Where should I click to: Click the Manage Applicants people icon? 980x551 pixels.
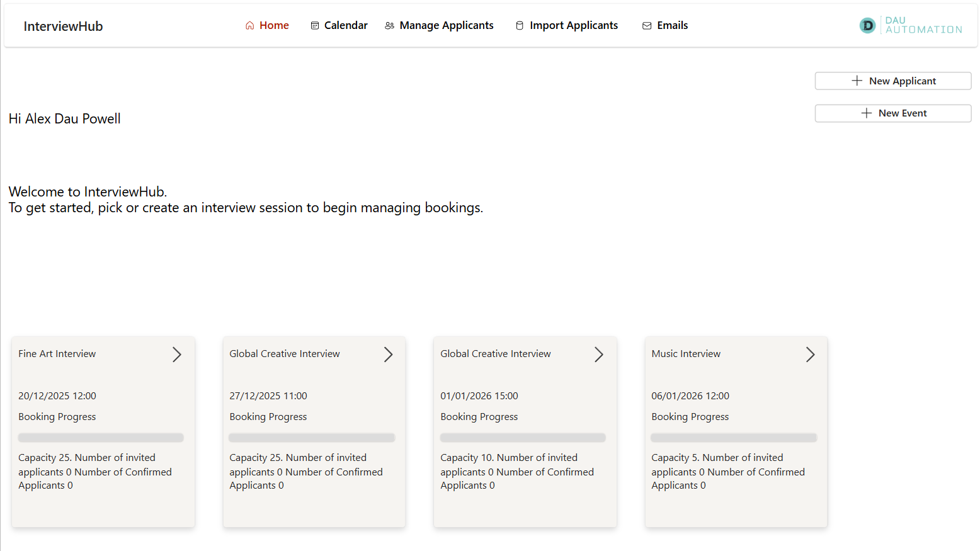390,26
